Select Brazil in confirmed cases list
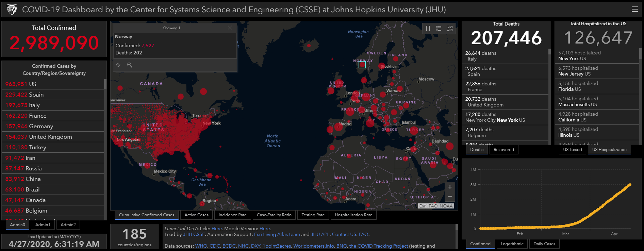The image size is (644, 251). (53, 189)
